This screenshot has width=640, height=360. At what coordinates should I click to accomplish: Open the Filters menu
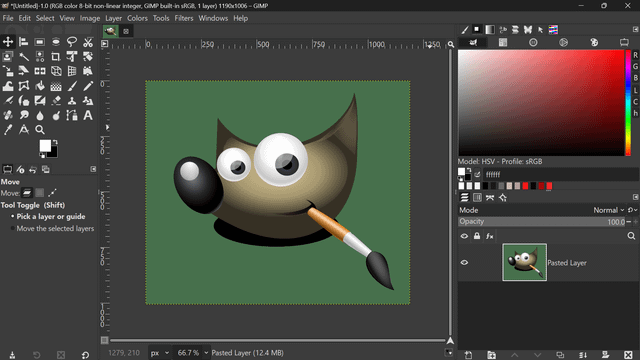(184, 18)
